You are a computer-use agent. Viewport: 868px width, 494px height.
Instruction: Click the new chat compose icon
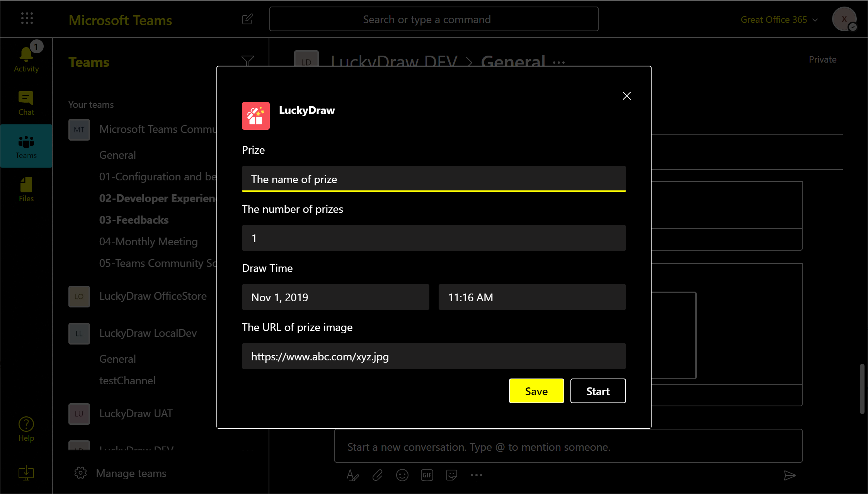pyautogui.click(x=247, y=19)
